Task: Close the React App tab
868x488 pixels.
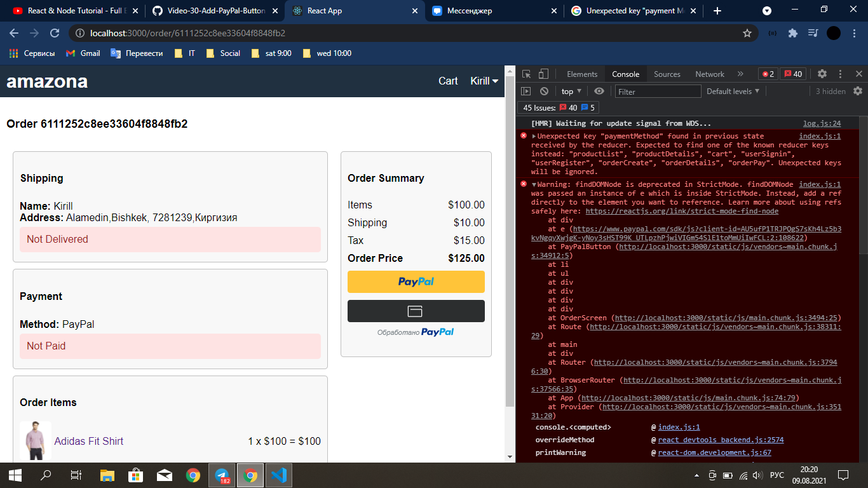Action: click(x=415, y=11)
